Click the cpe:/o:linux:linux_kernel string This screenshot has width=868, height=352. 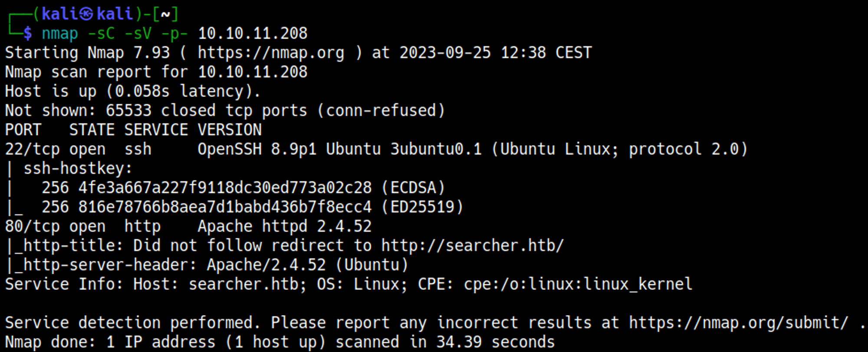point(578,284)
